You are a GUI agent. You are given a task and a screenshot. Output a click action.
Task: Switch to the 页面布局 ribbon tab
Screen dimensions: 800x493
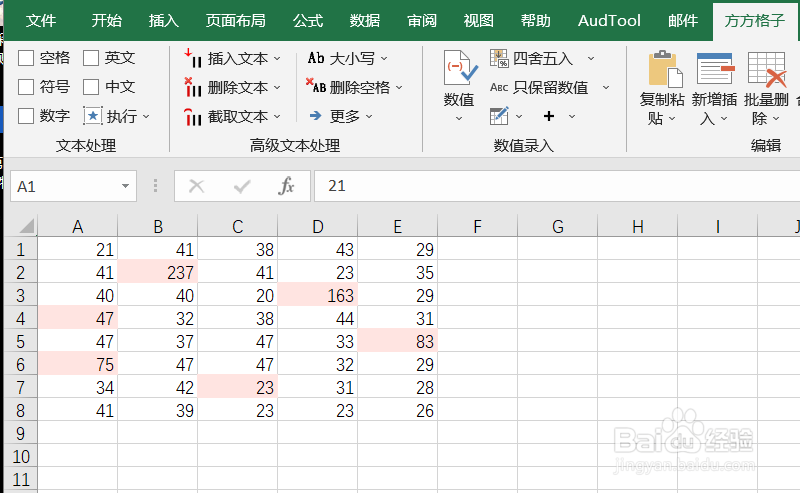(236, 20)
